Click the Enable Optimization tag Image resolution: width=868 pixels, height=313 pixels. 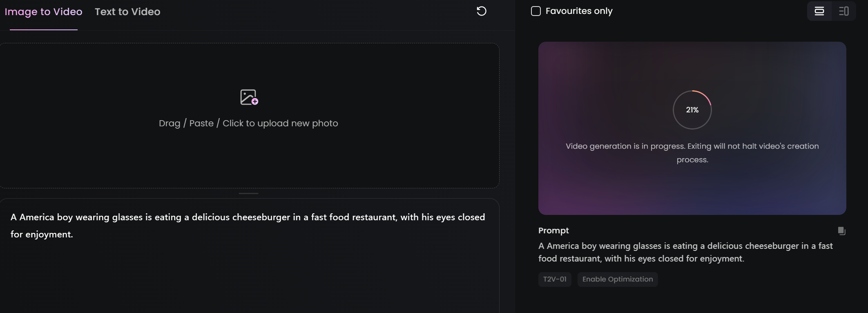point(618,279)
